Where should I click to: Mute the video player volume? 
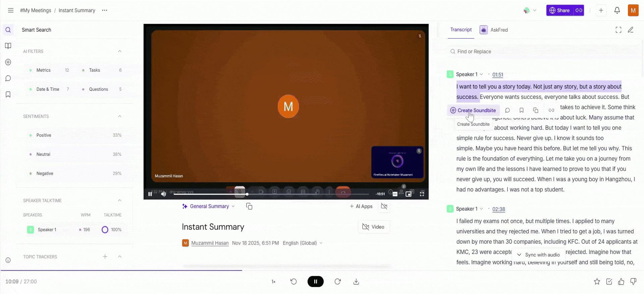163,194
